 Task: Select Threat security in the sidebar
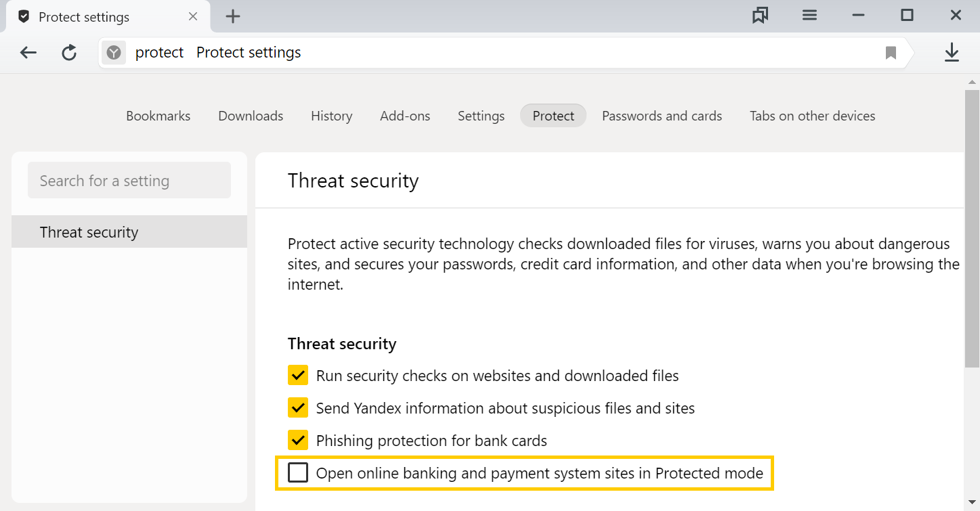(129, 231)
